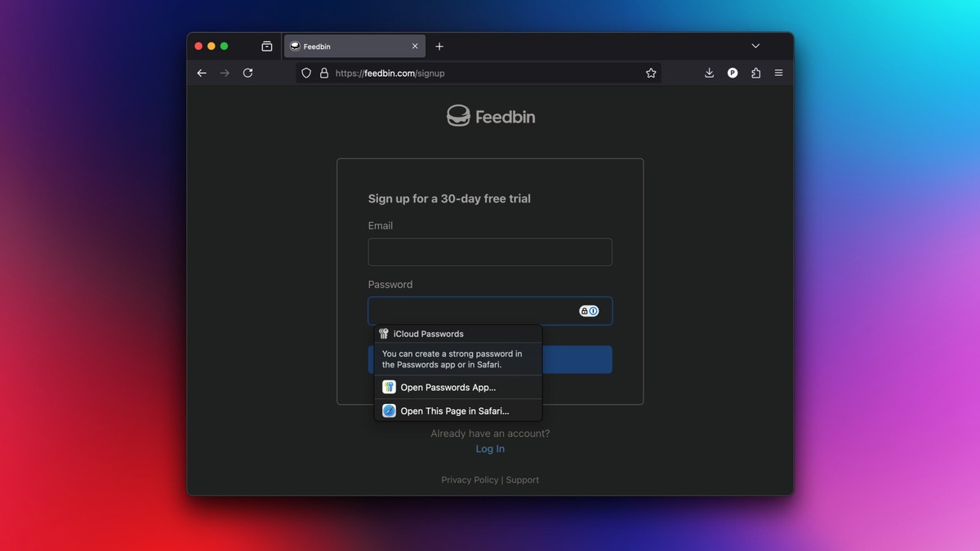Reload the Feedbin signup page
This screenshot has height=551, width=980.
247,73
